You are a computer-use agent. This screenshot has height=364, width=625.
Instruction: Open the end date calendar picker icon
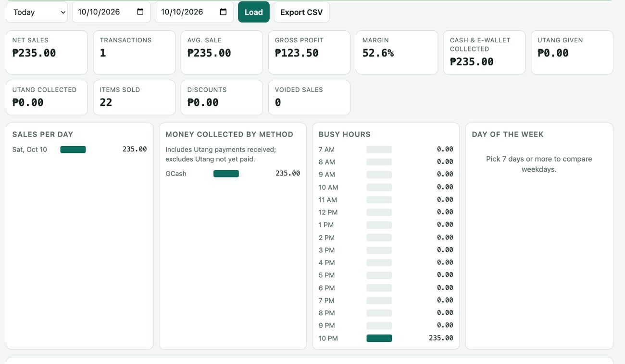tap(223, 12)
